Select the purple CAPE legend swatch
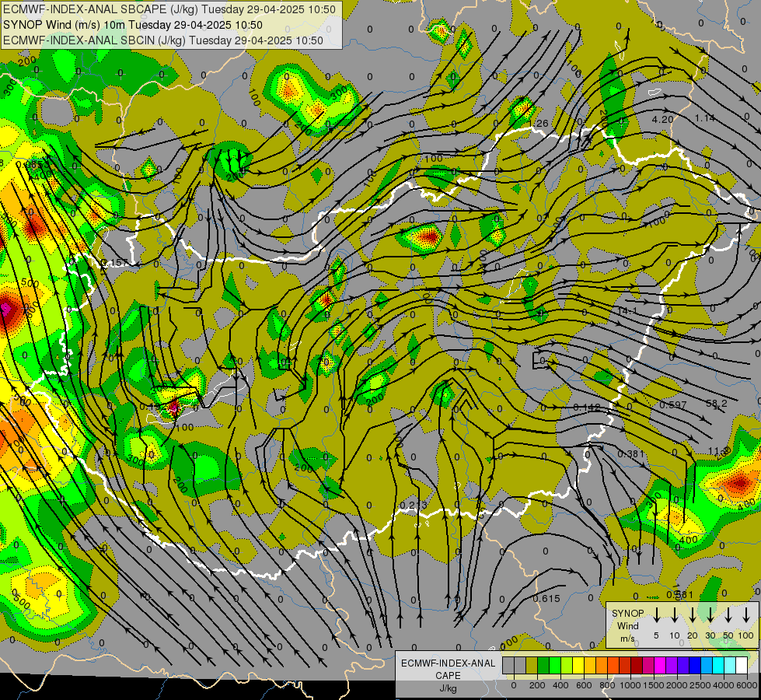This screenshot has width=761, height=700. pyautogui.click(x=671, y=665)
